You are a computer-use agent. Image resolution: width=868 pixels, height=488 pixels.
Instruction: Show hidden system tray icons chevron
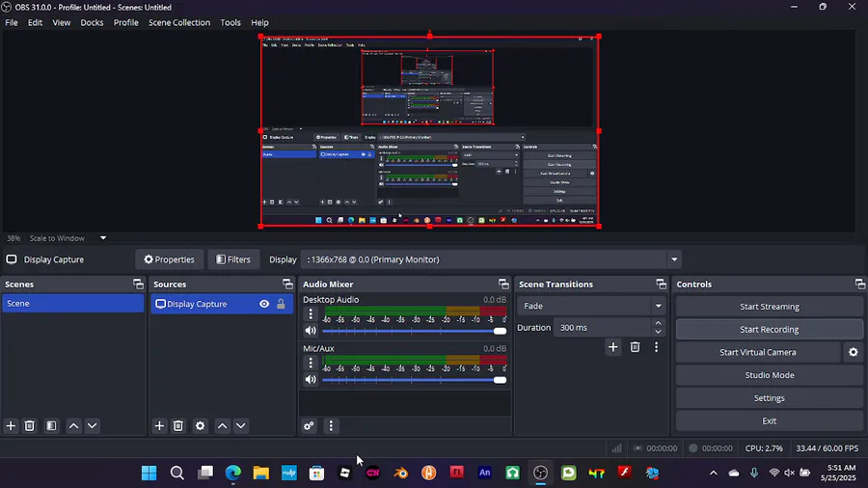pyautogui.click(x=713, y=473)
